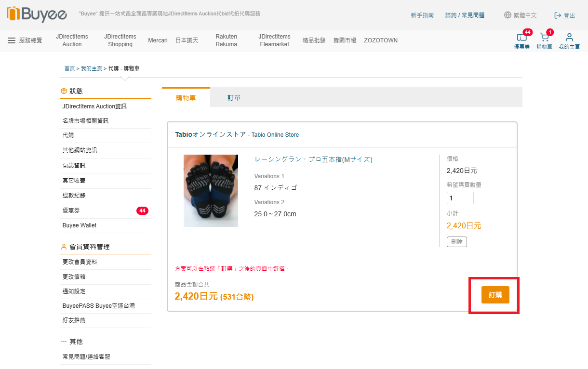Image resolution: width=588 pixels, height=369 pixels.
Task: Open the 優惠券 coupon icon in header
Action: pos(521,37)
